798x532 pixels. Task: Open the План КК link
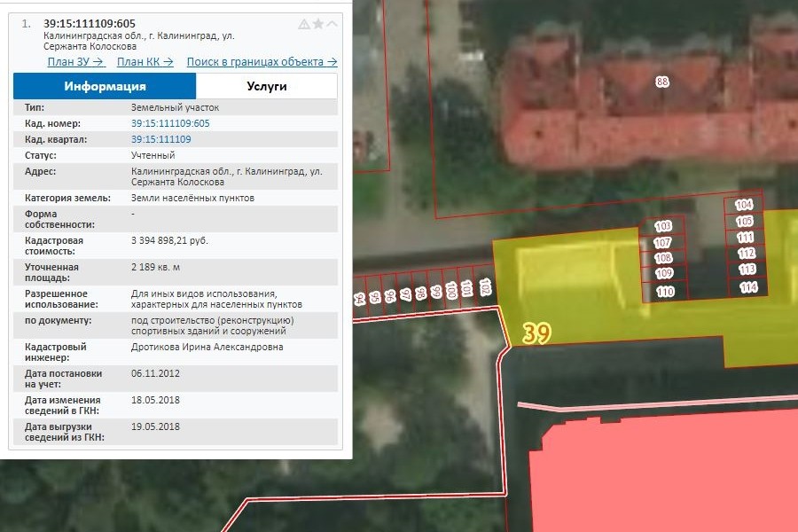click(145, 62)
